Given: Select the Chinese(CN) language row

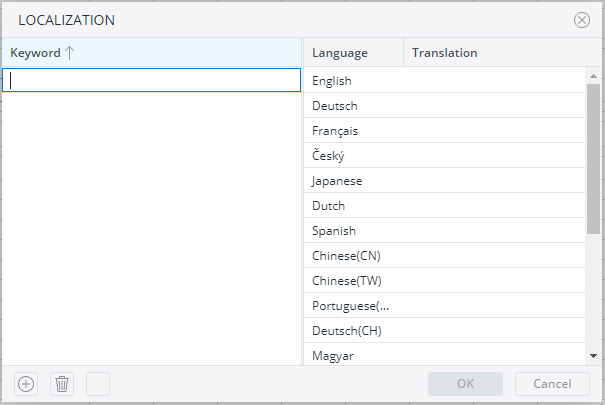Looking at the screenshot, I should [x=444, y=256].
